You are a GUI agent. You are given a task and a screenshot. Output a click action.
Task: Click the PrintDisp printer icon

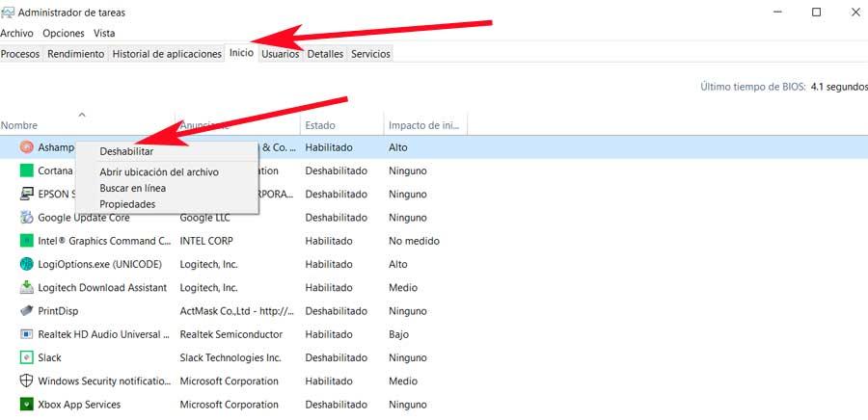pyautogui.click(x=26, y=310)
